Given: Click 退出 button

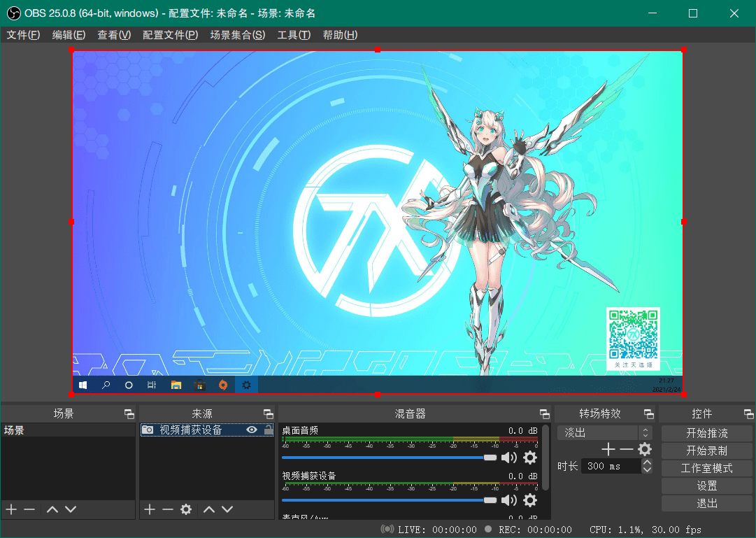Looking at the screenshot, I should click(706, 503).
